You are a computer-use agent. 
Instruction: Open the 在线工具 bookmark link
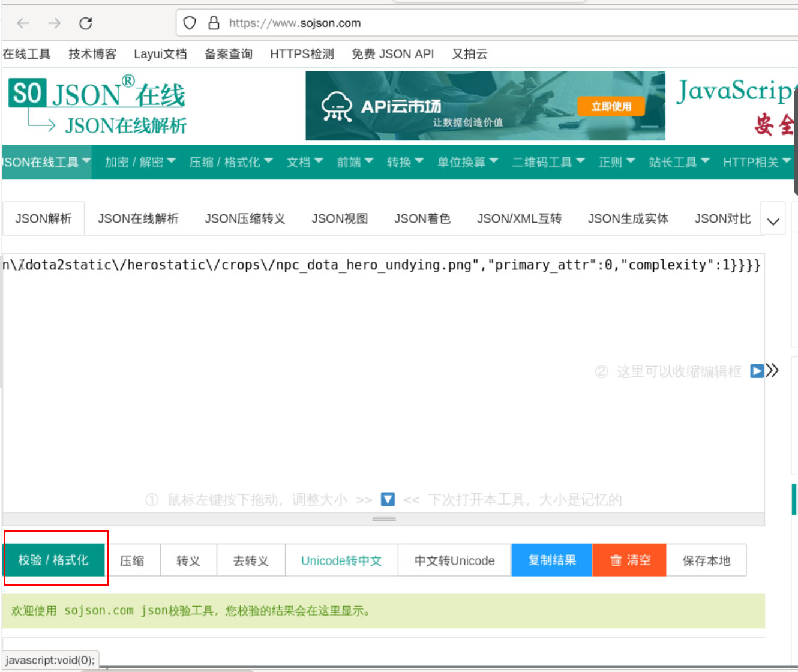click(x=26, y=54)
